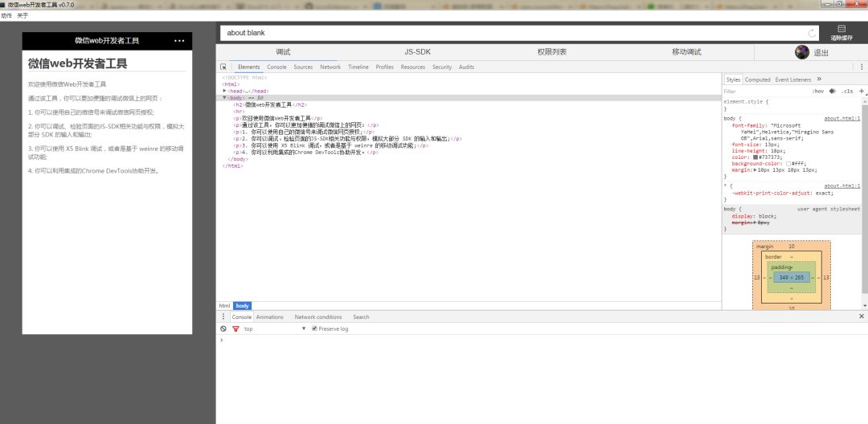Open DevTools customize three-dot menu
This screenshot has height=424, width=868.
coord(862,67)
